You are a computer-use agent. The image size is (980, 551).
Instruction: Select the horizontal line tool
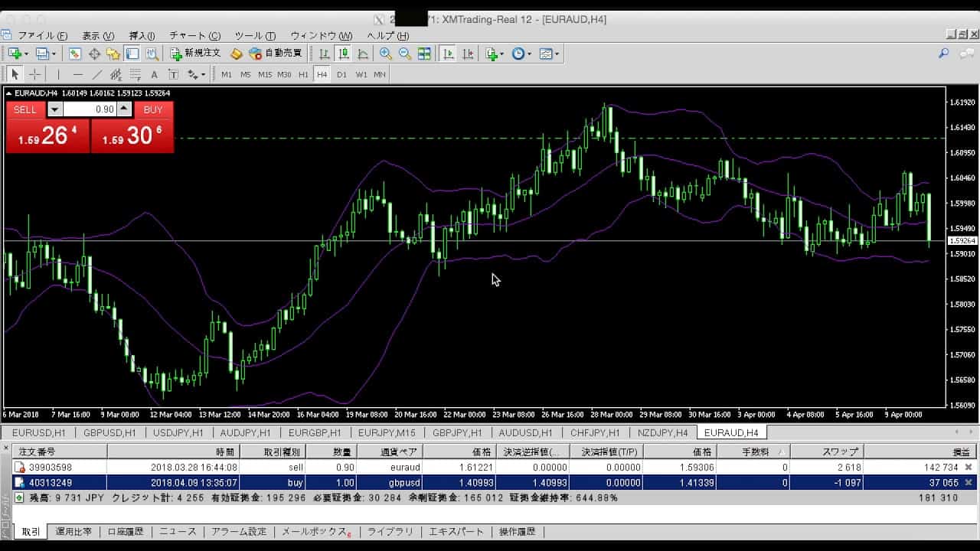(x=77, y=74)
